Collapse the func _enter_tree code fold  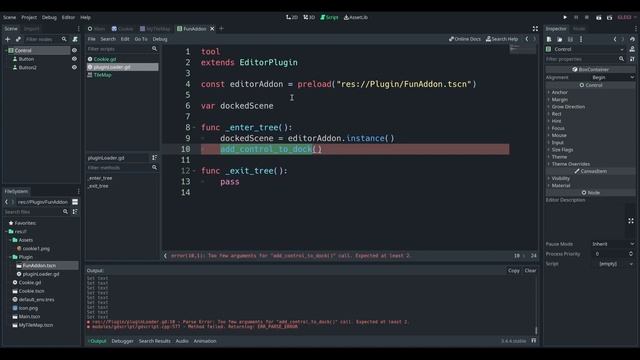tap(194, 128)
